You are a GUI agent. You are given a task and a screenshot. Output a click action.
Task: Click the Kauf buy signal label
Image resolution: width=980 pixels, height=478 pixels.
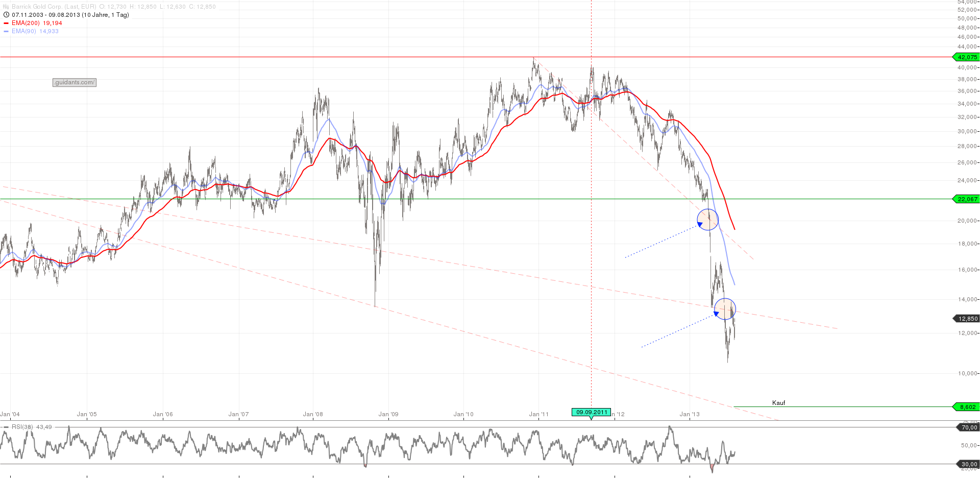click(779, 402)
